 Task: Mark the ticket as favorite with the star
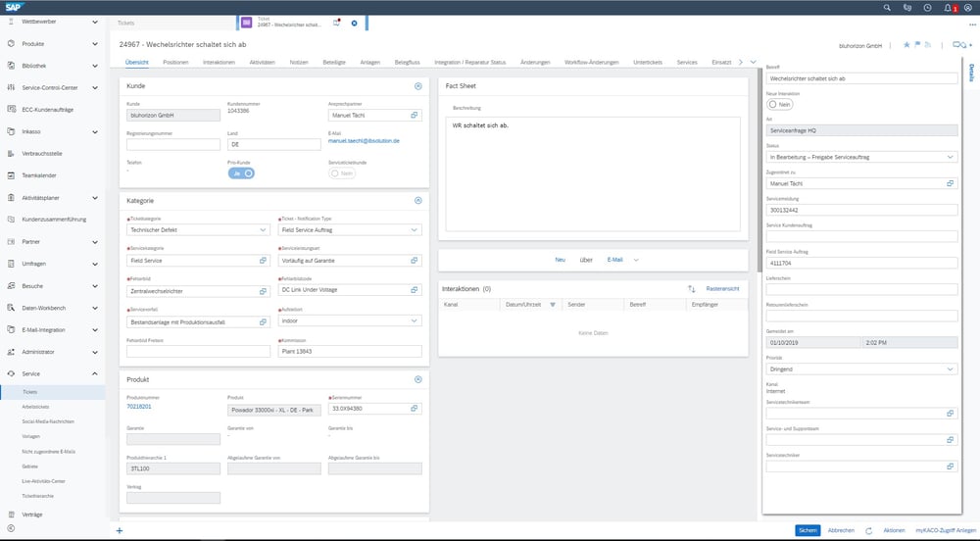[906, 45]
